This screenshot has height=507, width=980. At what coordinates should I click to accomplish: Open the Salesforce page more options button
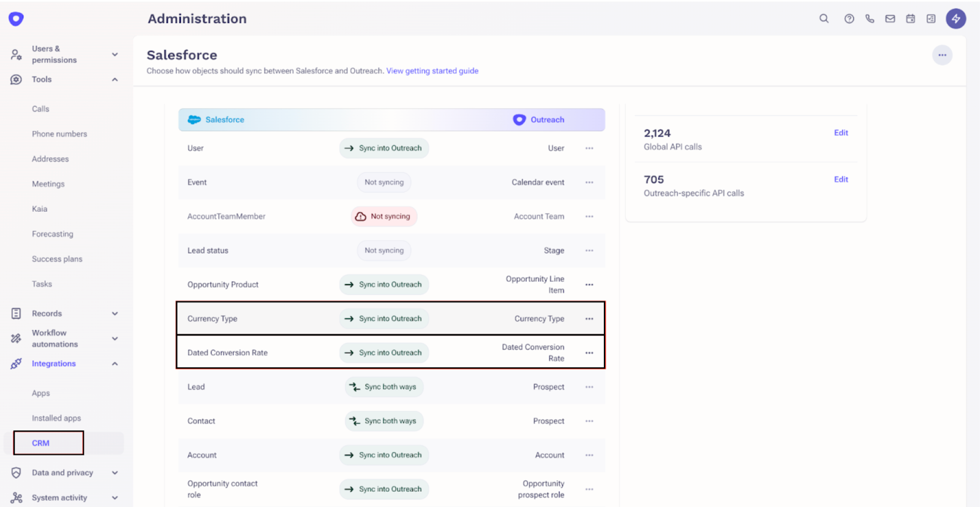click(942, 55)
